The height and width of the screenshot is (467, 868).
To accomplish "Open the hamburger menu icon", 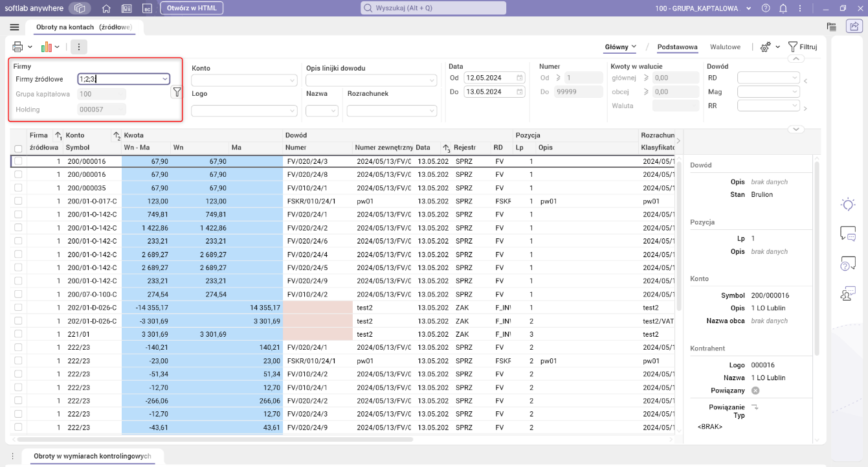I will pos(14,27).
